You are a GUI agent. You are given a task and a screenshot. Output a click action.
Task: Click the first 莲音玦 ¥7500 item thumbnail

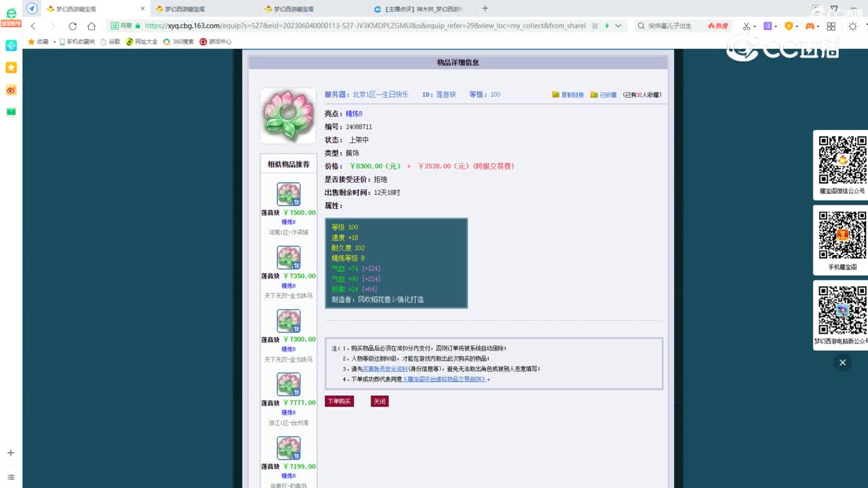[288, 193]
